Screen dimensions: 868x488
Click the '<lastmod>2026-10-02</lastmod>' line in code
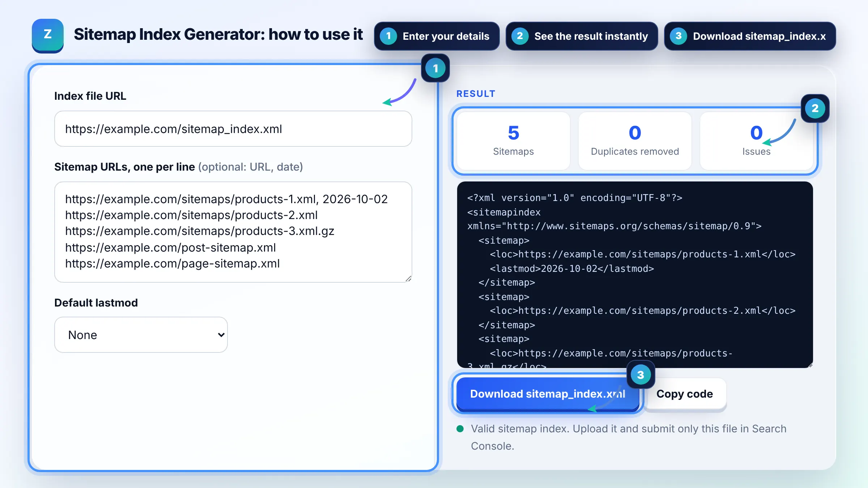click(572, 269)
